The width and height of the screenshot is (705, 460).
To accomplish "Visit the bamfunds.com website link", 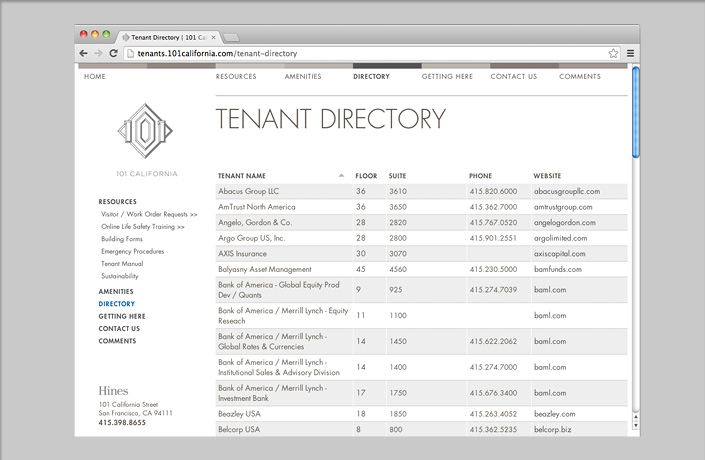I will click(x=557, y=269).
